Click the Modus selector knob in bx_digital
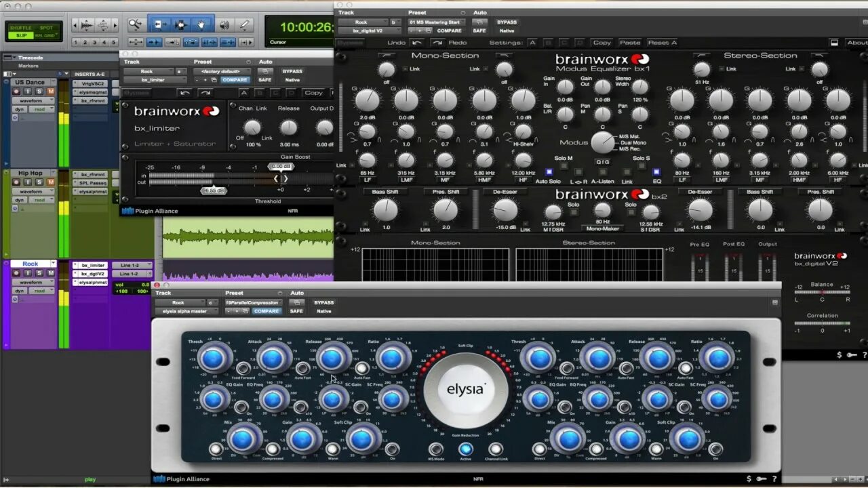Screen dimensions: 868x488 tap(603, 142)
